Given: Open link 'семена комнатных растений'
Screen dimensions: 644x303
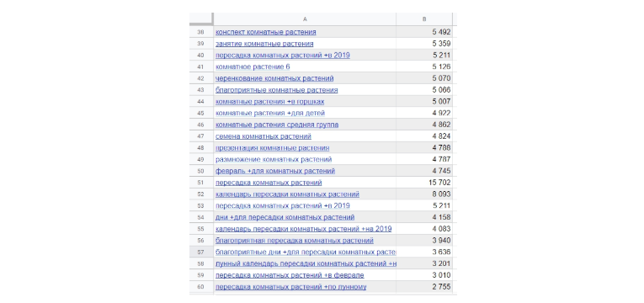Looking at the screenshot, I should 263,136.
